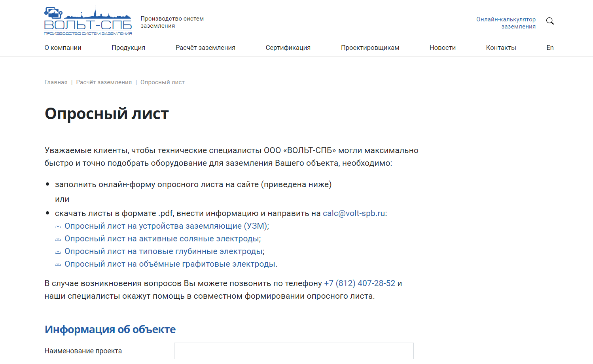
Task: Download Опросный лист на объёмные графитовые электроды
Action: tap(170, 264)
